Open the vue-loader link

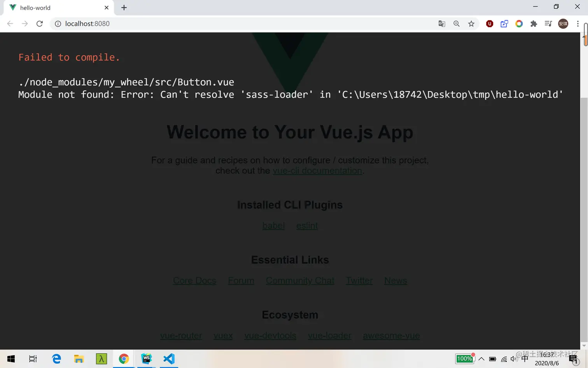click(329, 336)
